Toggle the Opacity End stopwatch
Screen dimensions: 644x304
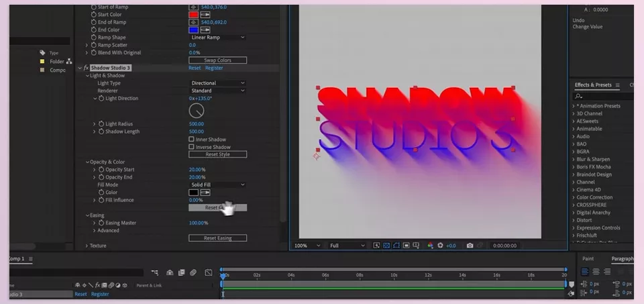(x=101, y=177)
